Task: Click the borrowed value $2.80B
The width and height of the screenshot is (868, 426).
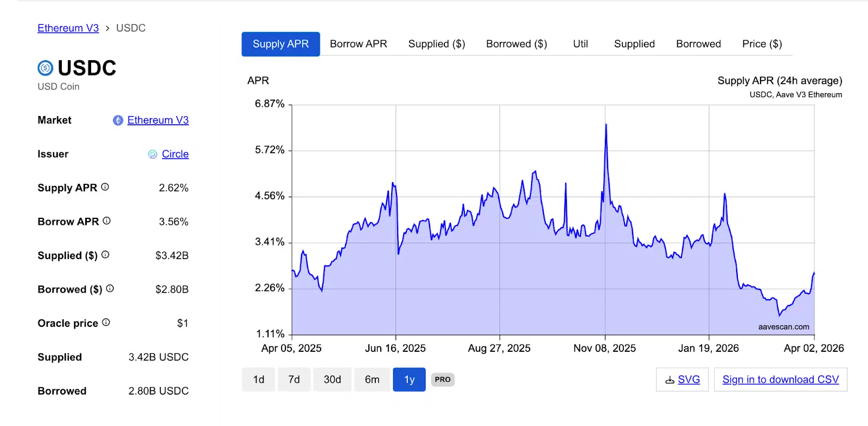Action: click(x=172, y=289)
